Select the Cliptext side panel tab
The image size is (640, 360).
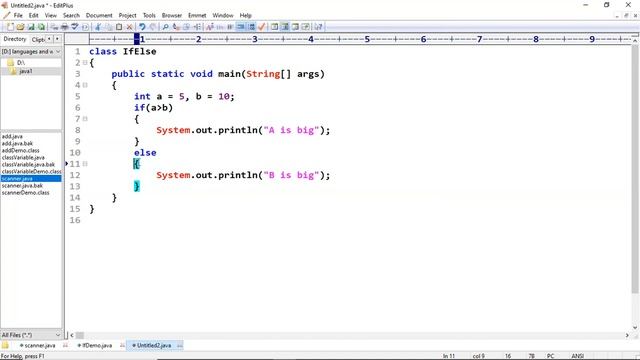[x=38, y=39]
